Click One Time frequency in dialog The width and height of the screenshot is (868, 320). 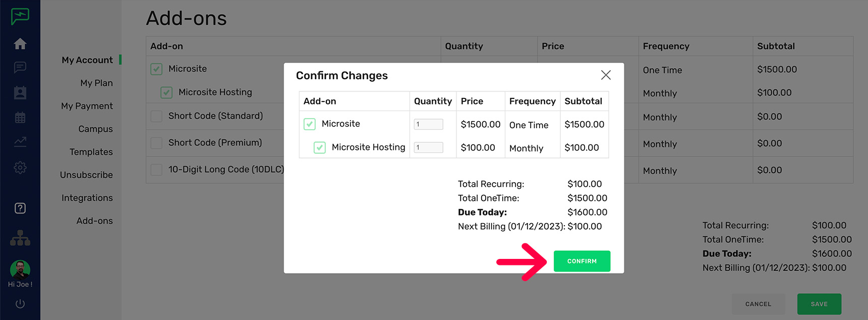coord(529,125)
